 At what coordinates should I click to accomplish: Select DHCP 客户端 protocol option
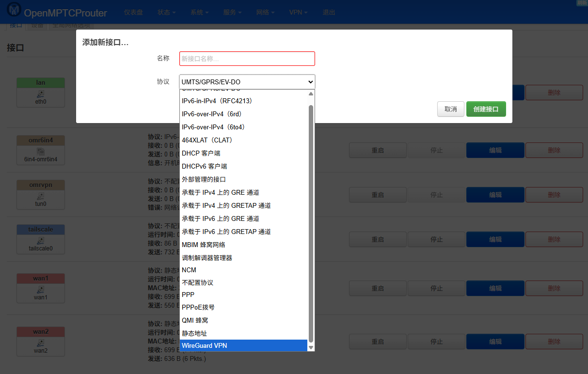click(x=243, y=153)
